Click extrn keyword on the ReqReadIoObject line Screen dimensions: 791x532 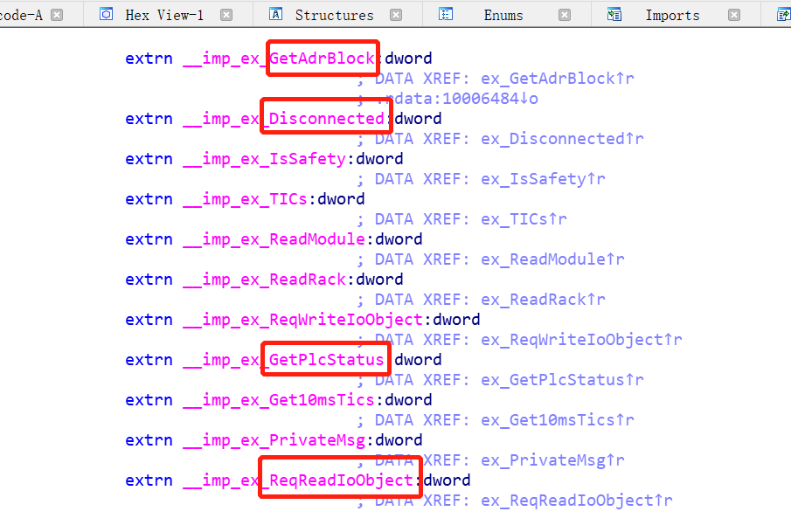tap(149, 480)
